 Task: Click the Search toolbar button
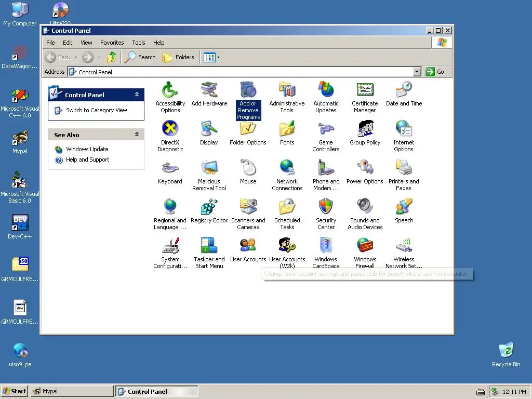click(140, 57)
